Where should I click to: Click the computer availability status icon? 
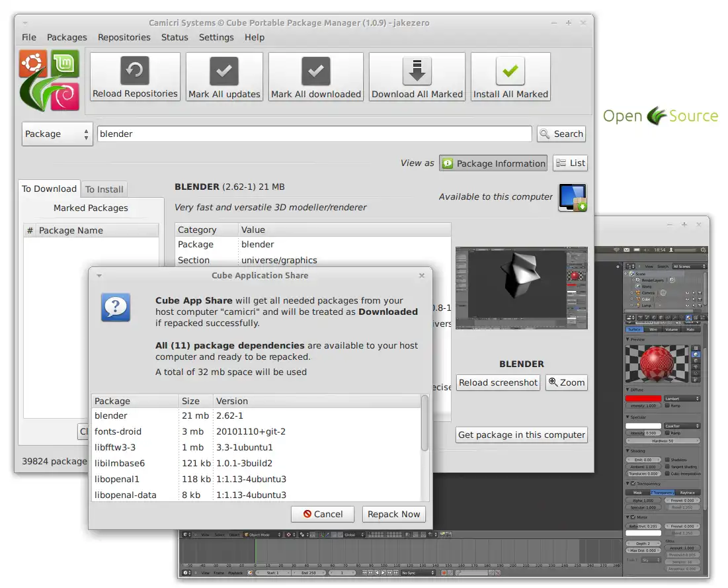573,197
